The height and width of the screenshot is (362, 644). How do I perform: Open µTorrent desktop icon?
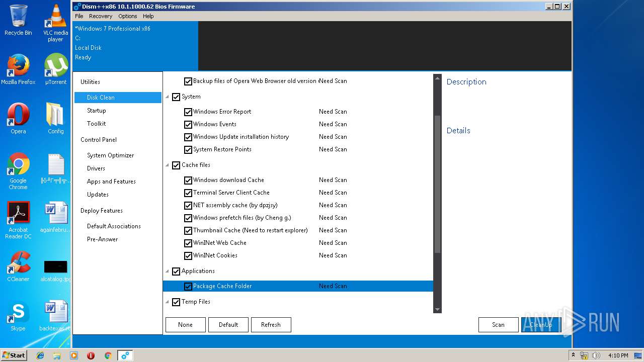[55, 69]
